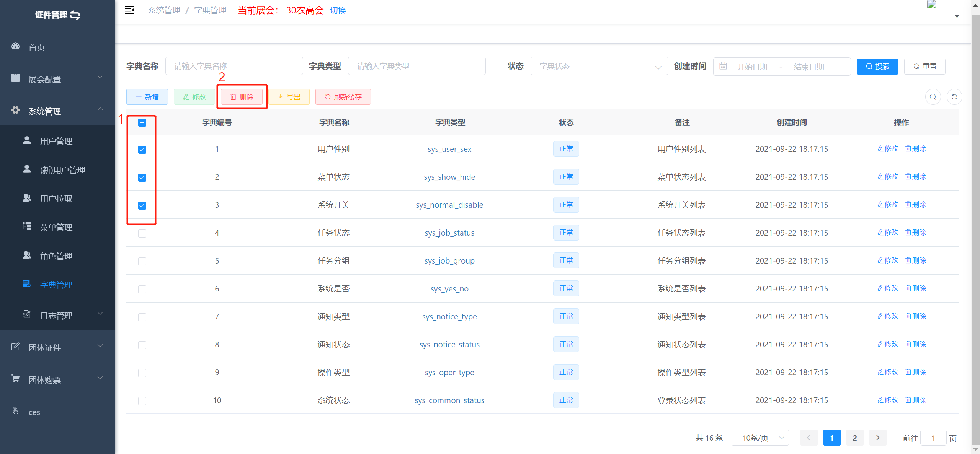This screenshot has width=980, height=454.
Task: Toggle the select-all header checkbox
Action: tap(142, 122)
